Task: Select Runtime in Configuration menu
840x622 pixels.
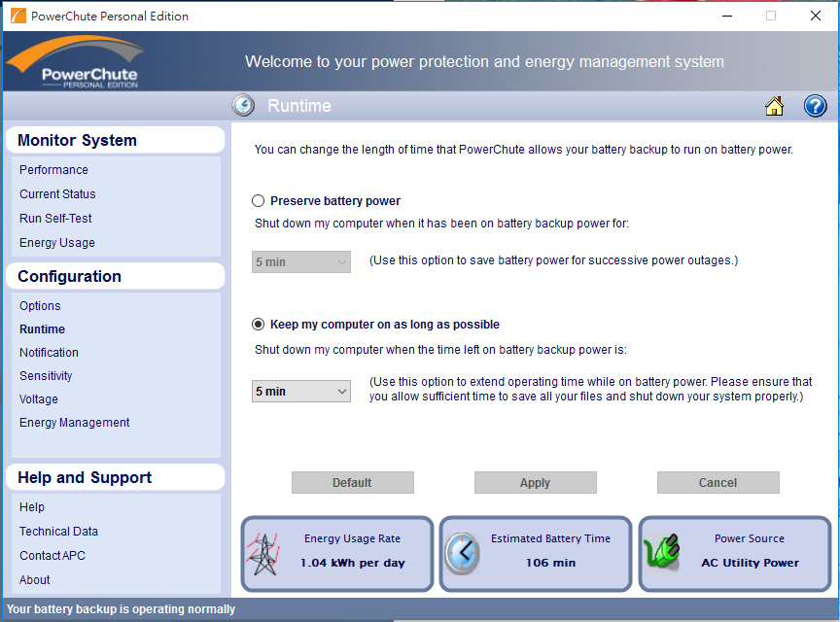Action: pos(42,328)
